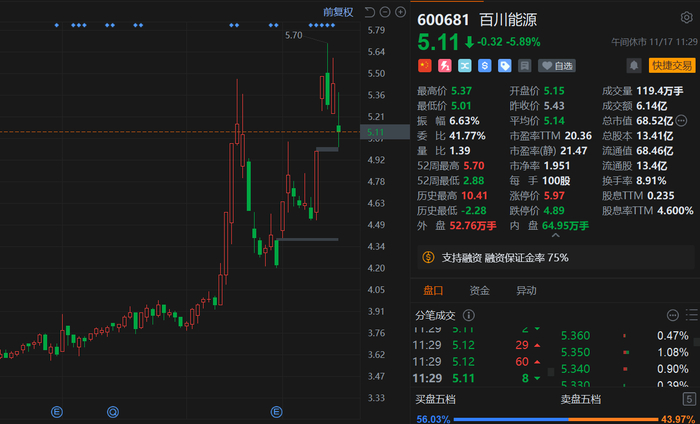This screenshot has height=424, width=700.
Task: Click the five-diamond marker cluster atop chart
Action: click(x=322, y=25)
